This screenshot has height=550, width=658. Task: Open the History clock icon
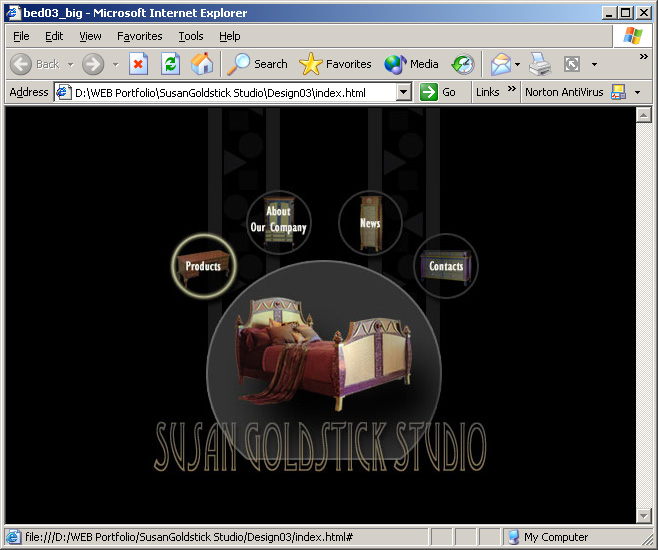point(463,64)
